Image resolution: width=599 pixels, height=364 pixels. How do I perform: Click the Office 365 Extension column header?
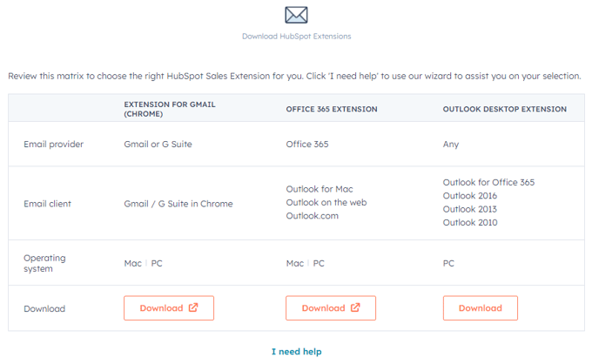pyautogui.click(x=332, y=109)
